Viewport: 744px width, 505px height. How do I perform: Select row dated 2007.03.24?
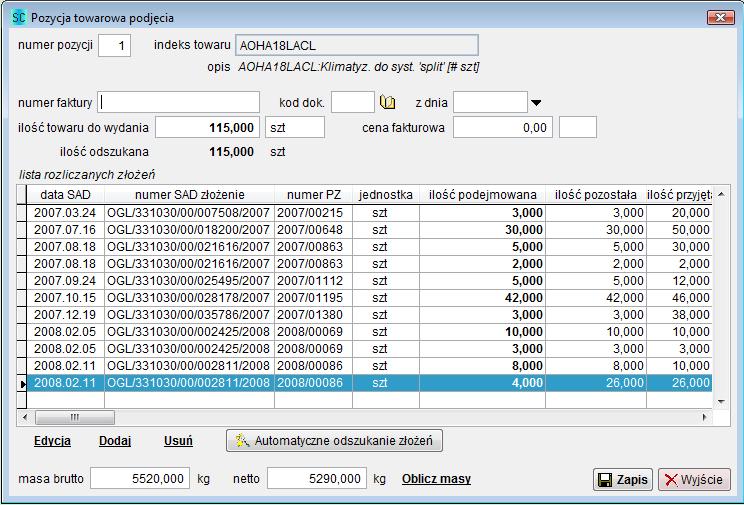click(364, 213)
